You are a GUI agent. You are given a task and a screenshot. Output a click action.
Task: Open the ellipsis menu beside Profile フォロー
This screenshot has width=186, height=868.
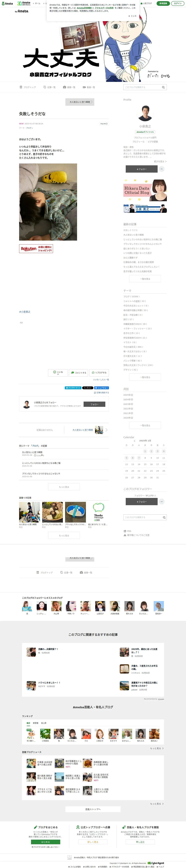(x=162, y=169)
